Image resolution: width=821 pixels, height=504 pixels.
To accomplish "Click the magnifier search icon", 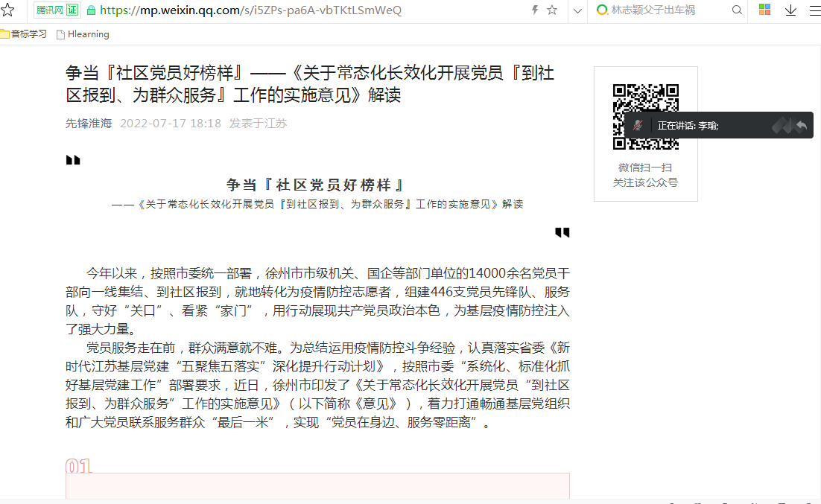I will [x=736, y=11].
